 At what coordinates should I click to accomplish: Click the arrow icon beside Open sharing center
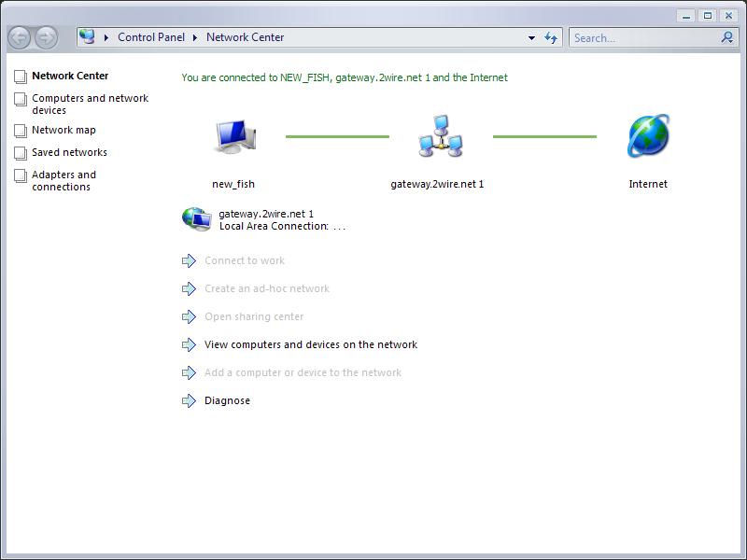click(x=190, y=316)
